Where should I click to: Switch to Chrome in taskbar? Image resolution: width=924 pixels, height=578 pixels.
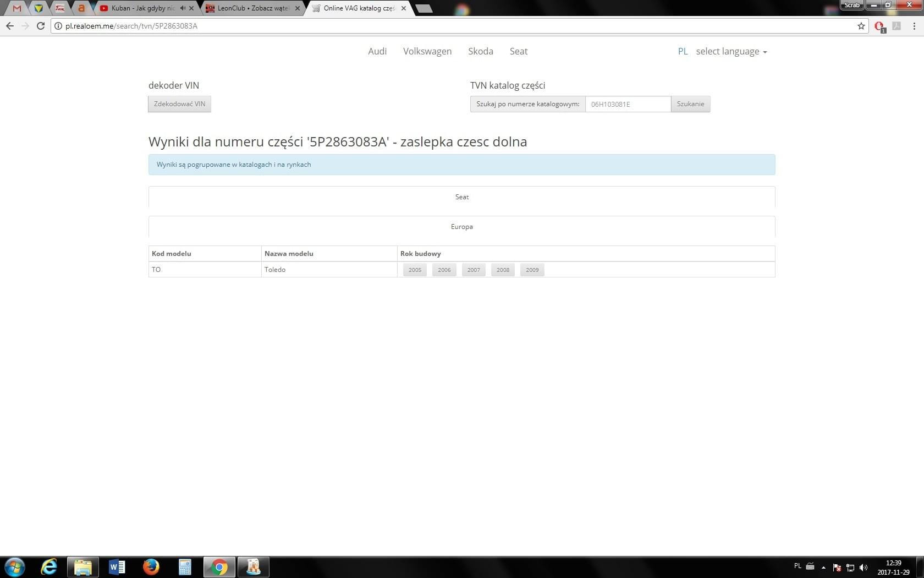219,567
